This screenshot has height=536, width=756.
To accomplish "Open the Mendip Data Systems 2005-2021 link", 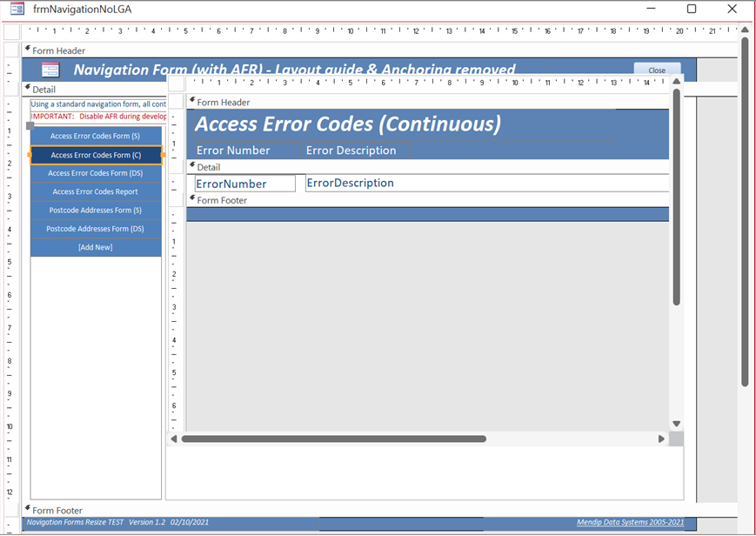I will click(x=630, y=522).
